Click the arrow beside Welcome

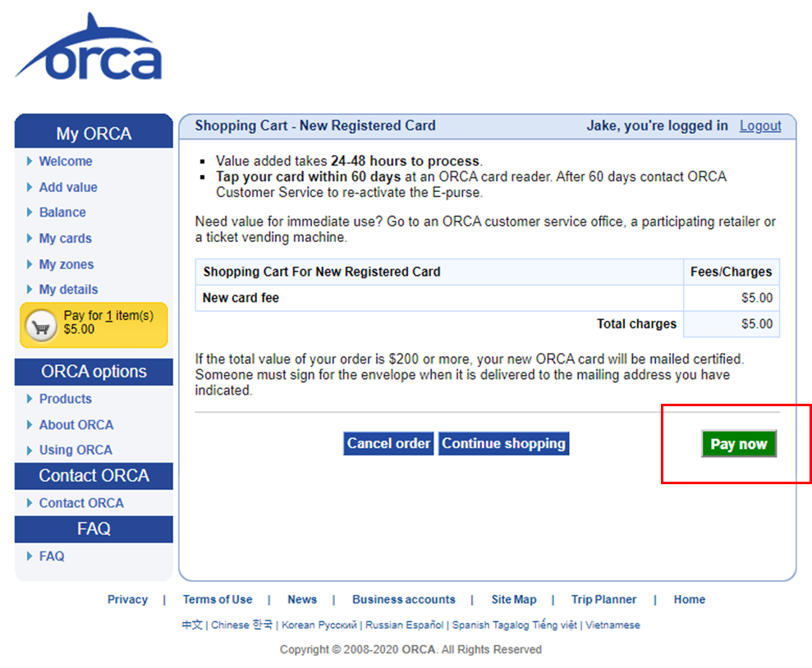(x=30, y=162)
